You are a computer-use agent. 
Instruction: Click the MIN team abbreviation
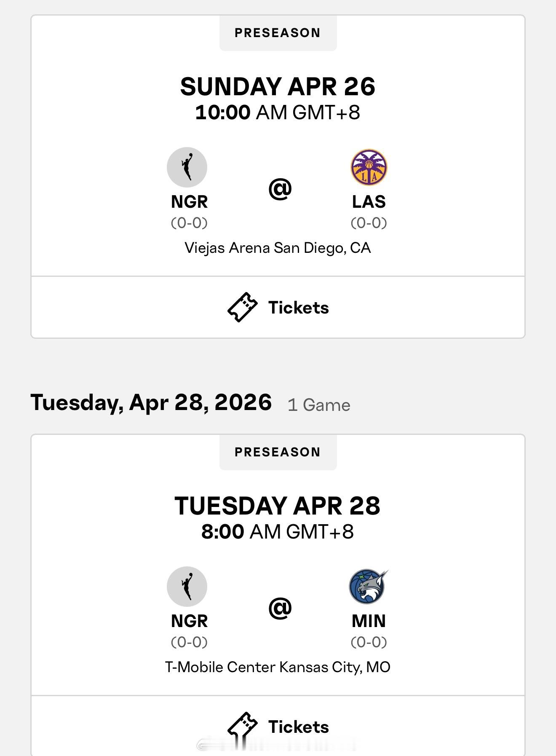coord(369,621)
